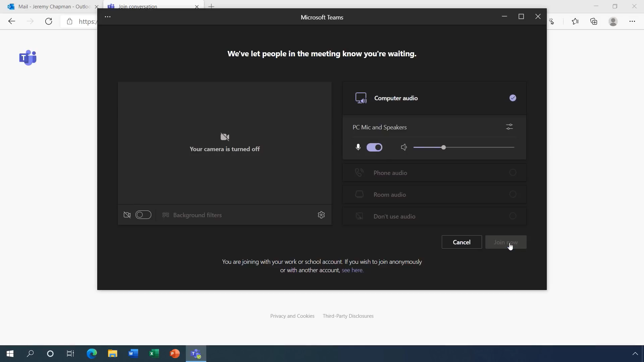Open browser Settings and more menu
Image resolution: width=644 pixels, height=362 pixels.
coord(632,21)
